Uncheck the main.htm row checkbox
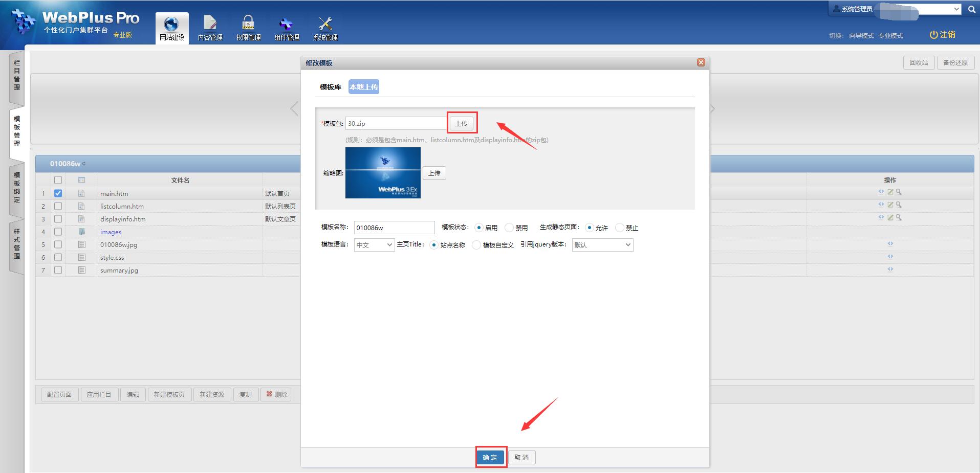Viewport: 980px width, 473px height. (x=58, y=193)
